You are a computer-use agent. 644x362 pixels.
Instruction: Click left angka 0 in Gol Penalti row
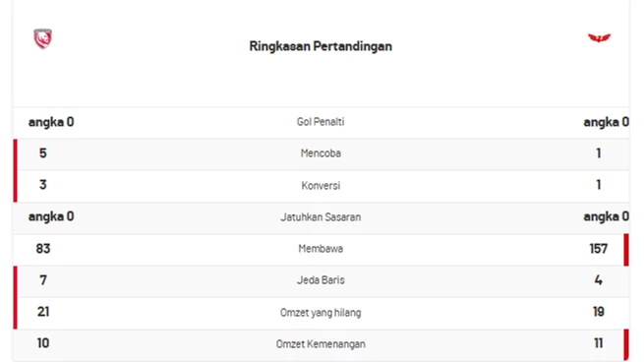point(51,122)
